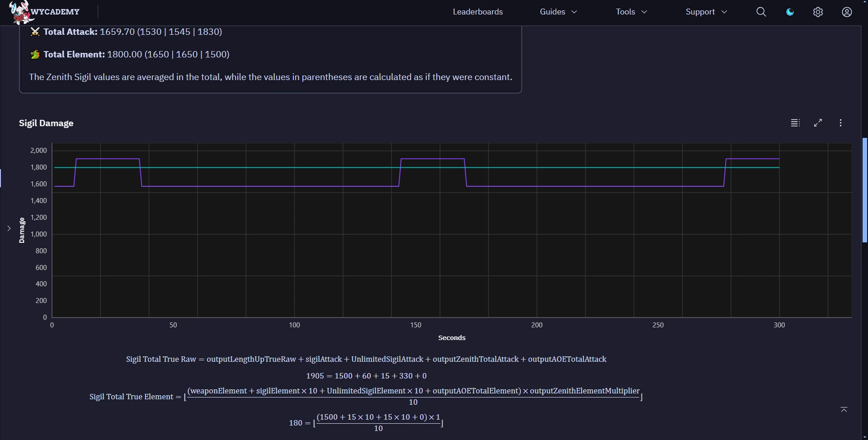Click the Sigil Total True Raw formula
Viewport: 868px width, 440px height.
[x=366, y=359]
